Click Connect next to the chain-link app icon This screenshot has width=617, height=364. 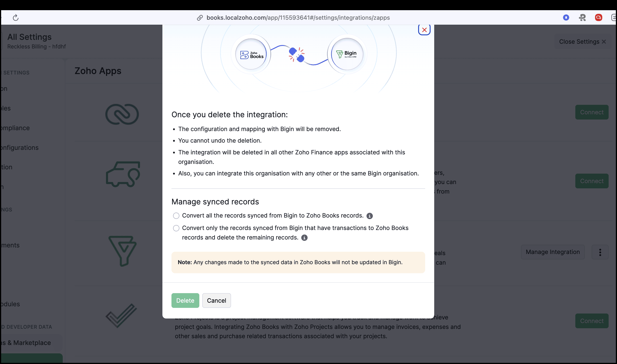592,112
